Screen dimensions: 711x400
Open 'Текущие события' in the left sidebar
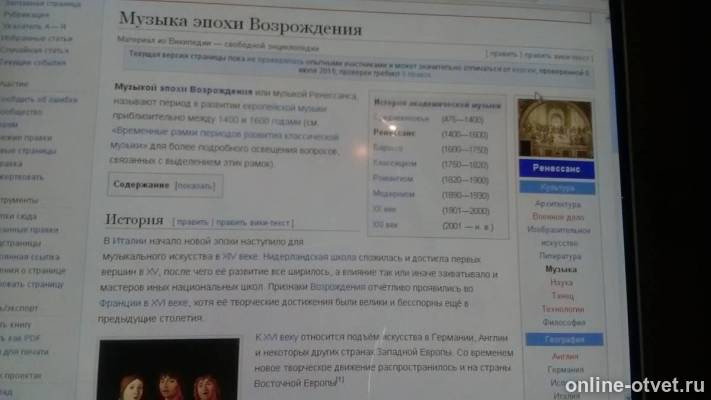[x=33, y=62]
